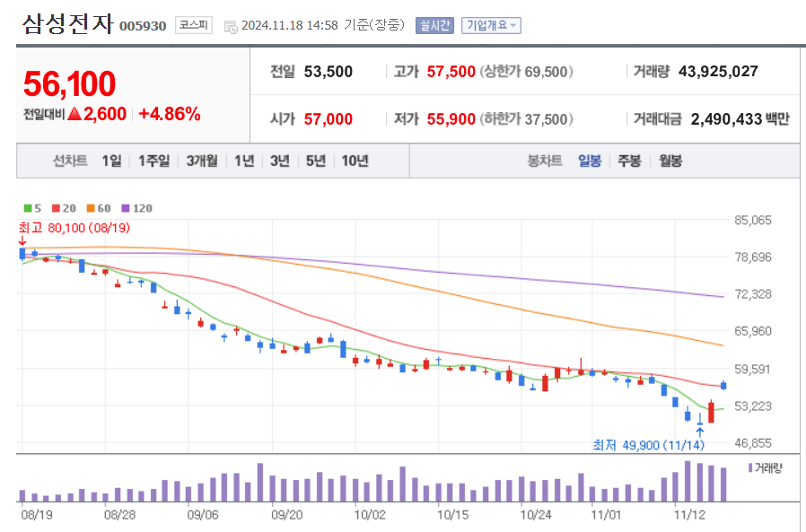Click the 봉차트 section label
The width and height of the screenshot is (806, 532).
[x=545, y=161]
